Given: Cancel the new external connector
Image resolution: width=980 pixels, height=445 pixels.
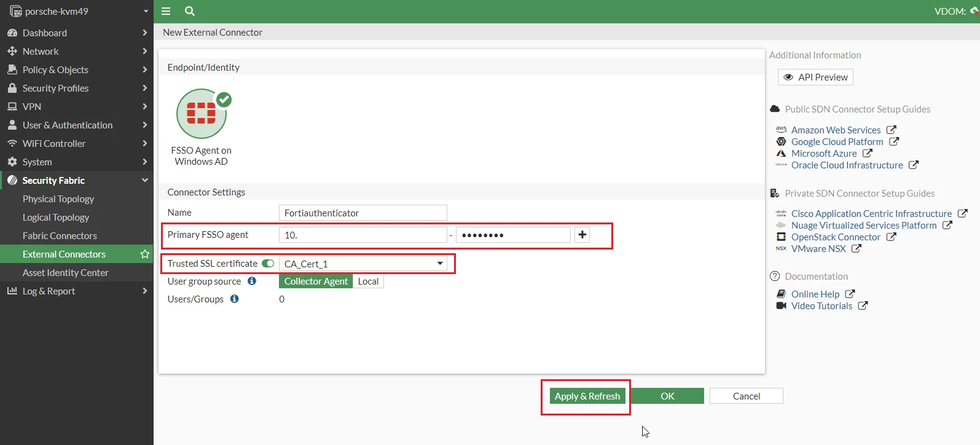Looking at the screenshot, I should [x=747, y=396].
